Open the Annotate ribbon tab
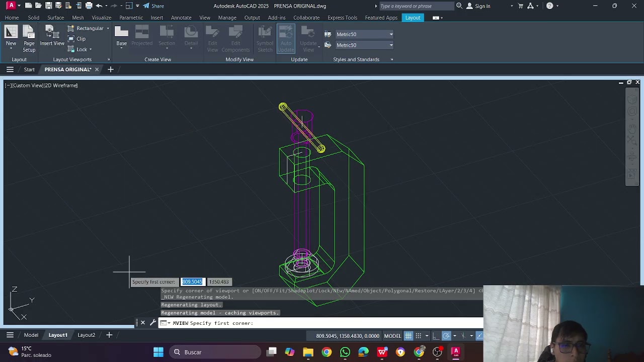The height and width of the screenshot is (362, 644). 181,18
